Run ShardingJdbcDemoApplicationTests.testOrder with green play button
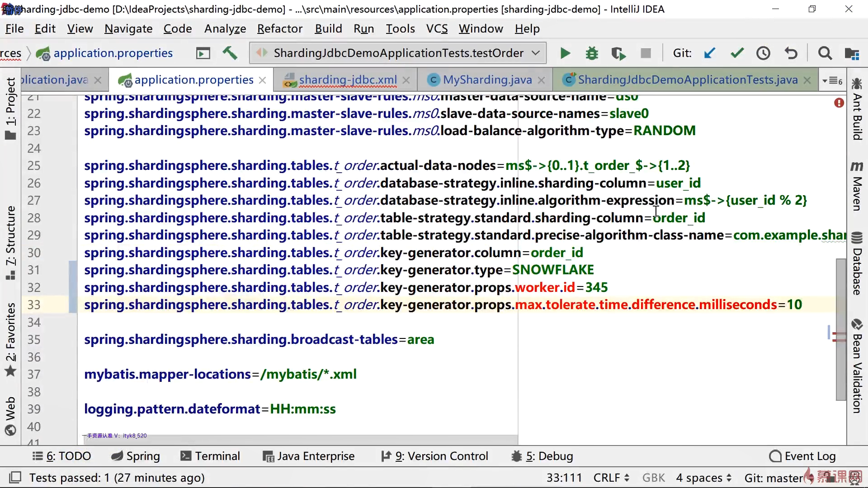Screen dimensions: 868x488 click(565, 53)
